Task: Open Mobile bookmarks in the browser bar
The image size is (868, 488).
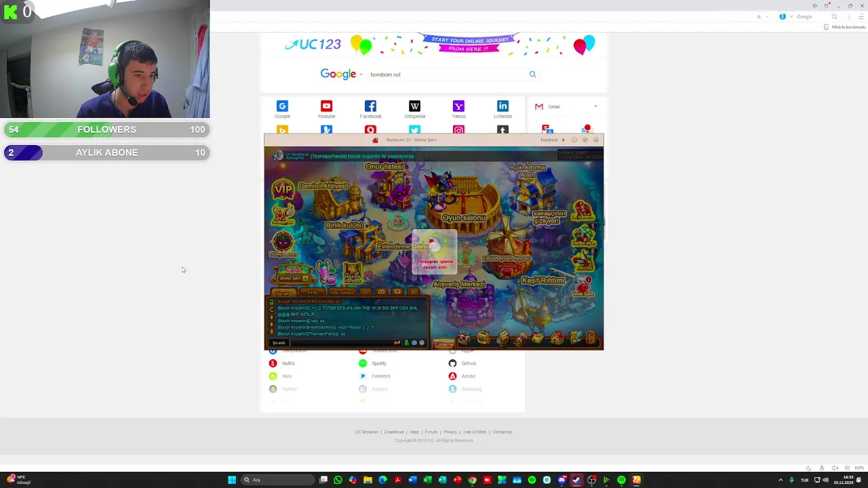Action: click(x=844, y=27)
